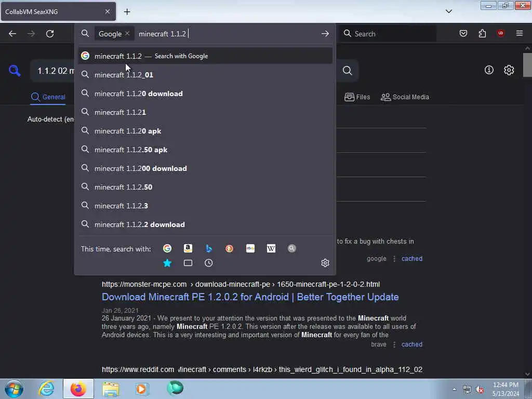Select suggestion 'minecraft 1.1.2.3'
The height and width of the screenshot is (399, 532).
205,206
